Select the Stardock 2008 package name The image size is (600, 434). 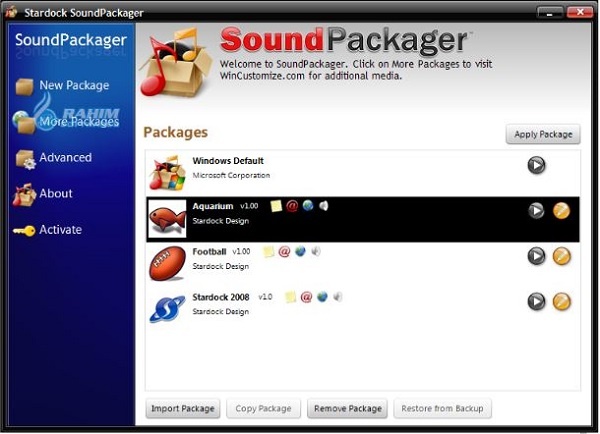(221, 297)
